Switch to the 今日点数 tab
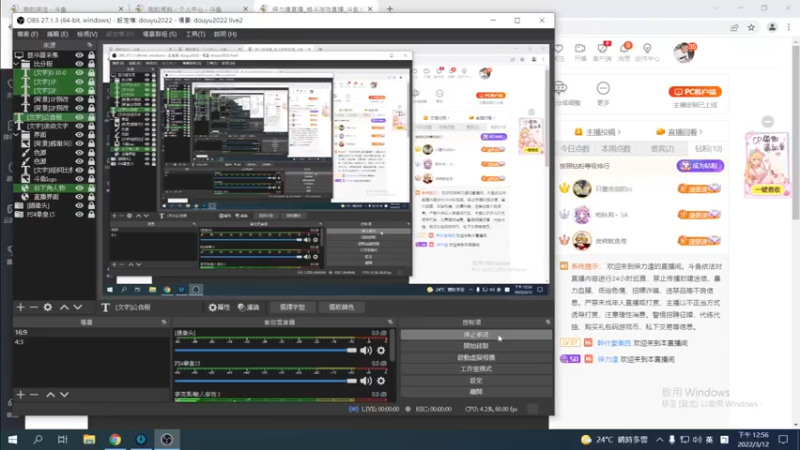The height and width of the screenshot is (450, 800). coord(575,148)
